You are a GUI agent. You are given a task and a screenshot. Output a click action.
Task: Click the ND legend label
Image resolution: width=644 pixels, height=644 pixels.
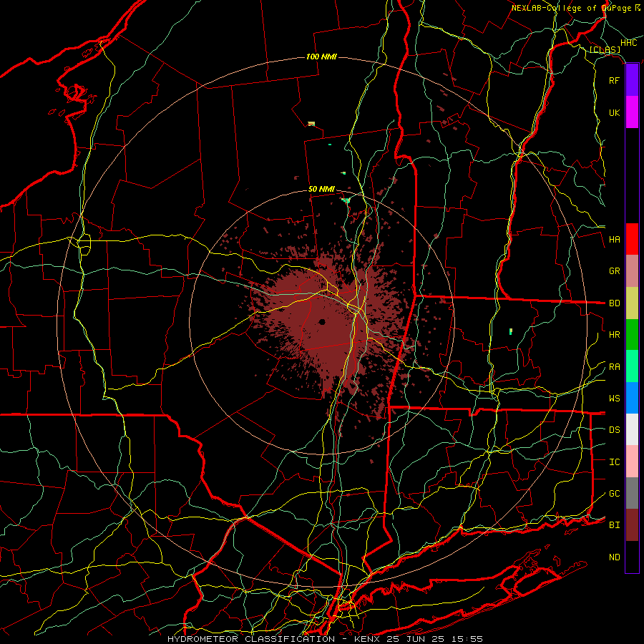pyautogui.click(x=615, y=557)
